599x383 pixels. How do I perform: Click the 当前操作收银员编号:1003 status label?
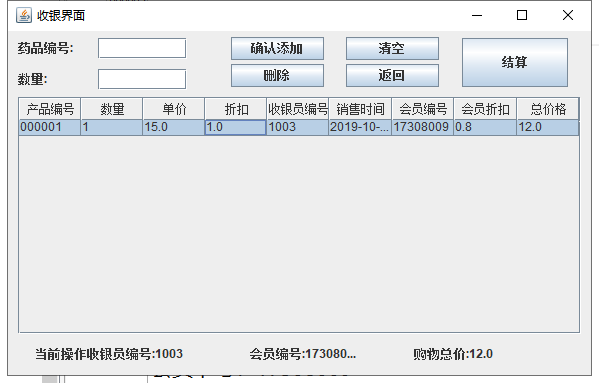109,354
